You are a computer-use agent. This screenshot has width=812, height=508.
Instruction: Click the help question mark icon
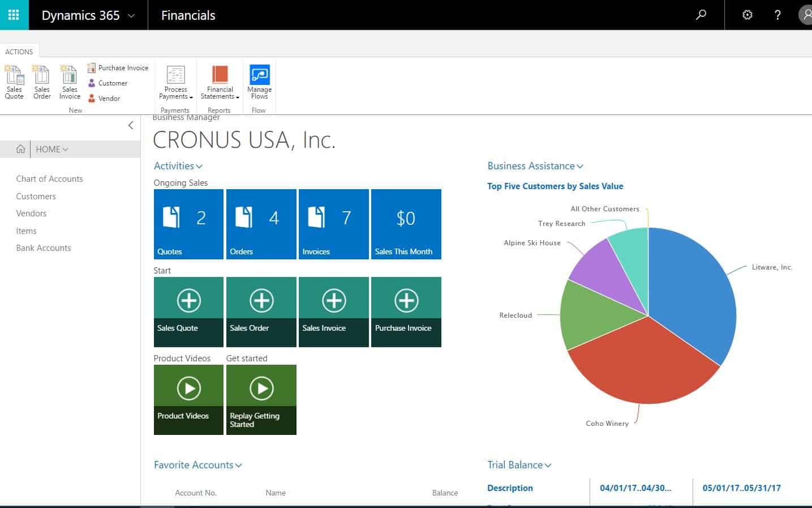(x=778, y=15)
